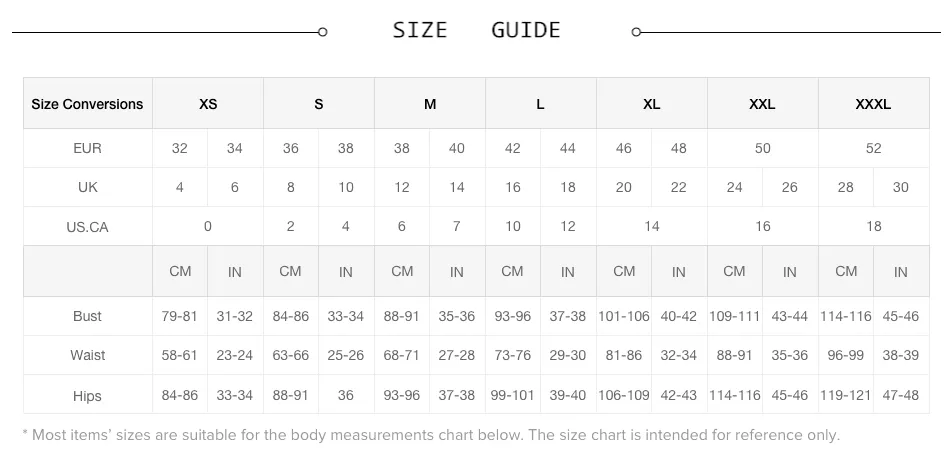The width and height of the screenshot is (945, 465).
Task: Click hips measurement 119-121 cell
Action: (846, 395)
